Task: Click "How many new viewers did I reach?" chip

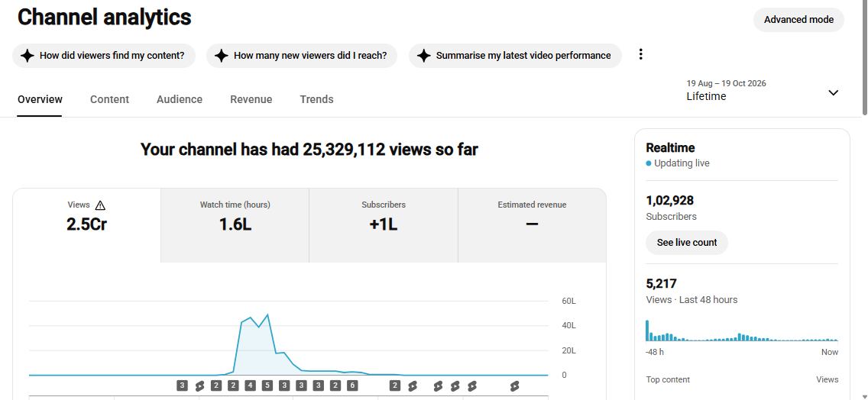Action: (302, 55)
